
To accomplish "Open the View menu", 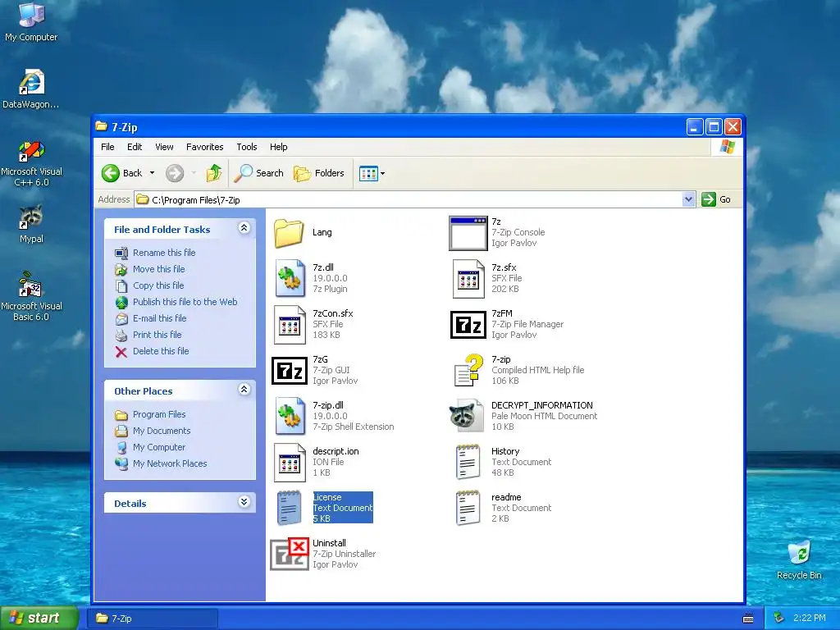I will [164, 147].
